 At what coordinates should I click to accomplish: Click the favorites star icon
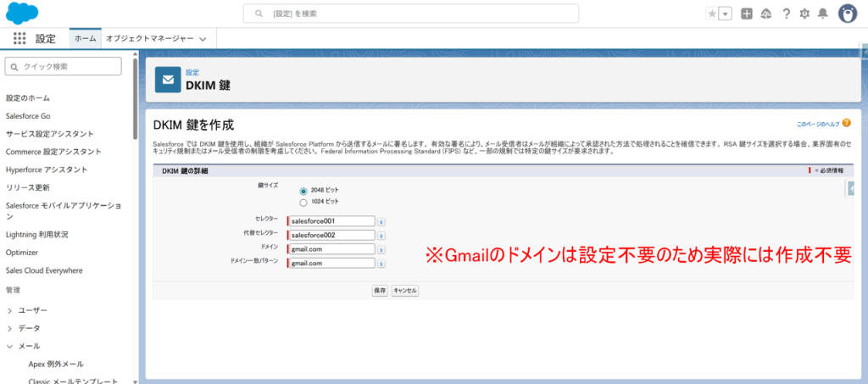[712, 14]
